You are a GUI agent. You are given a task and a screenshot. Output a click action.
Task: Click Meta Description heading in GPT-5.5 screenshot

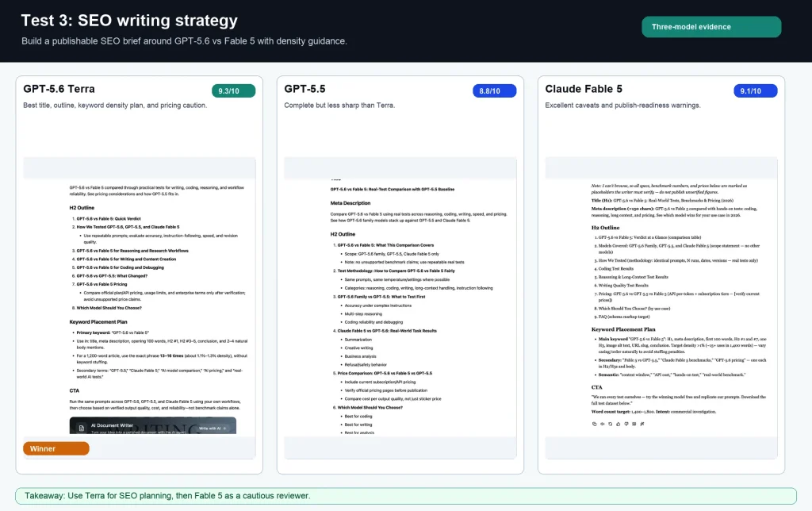[350, 203]
